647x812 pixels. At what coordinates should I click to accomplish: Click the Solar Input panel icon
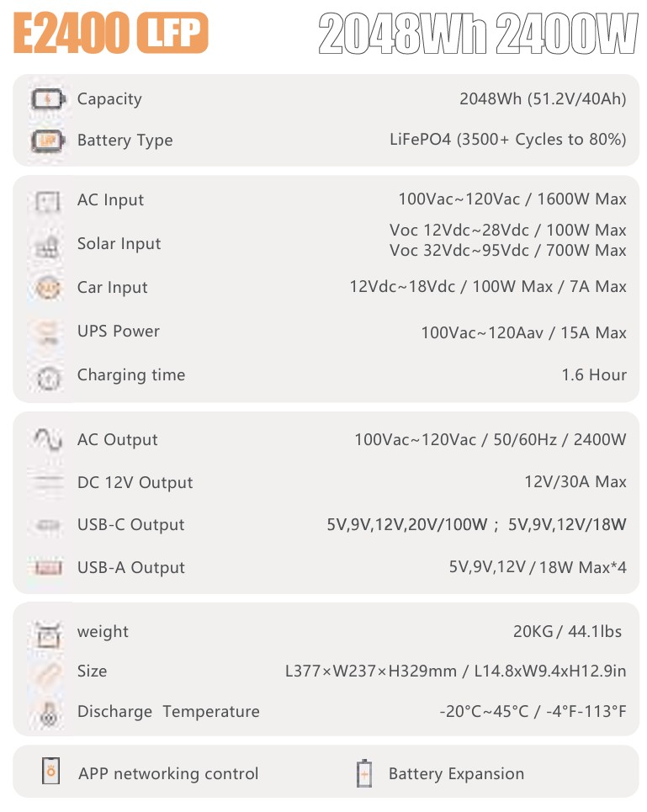tap(48, 246)
